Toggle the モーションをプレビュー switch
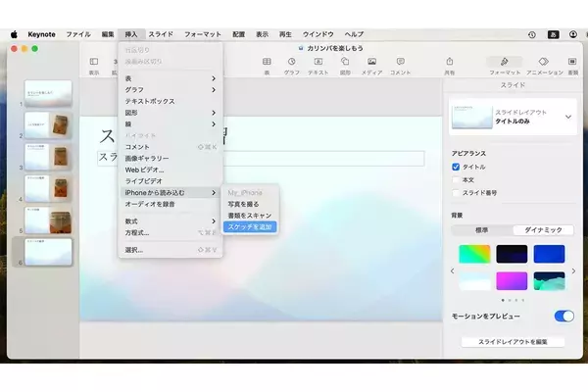 (563, 316)
